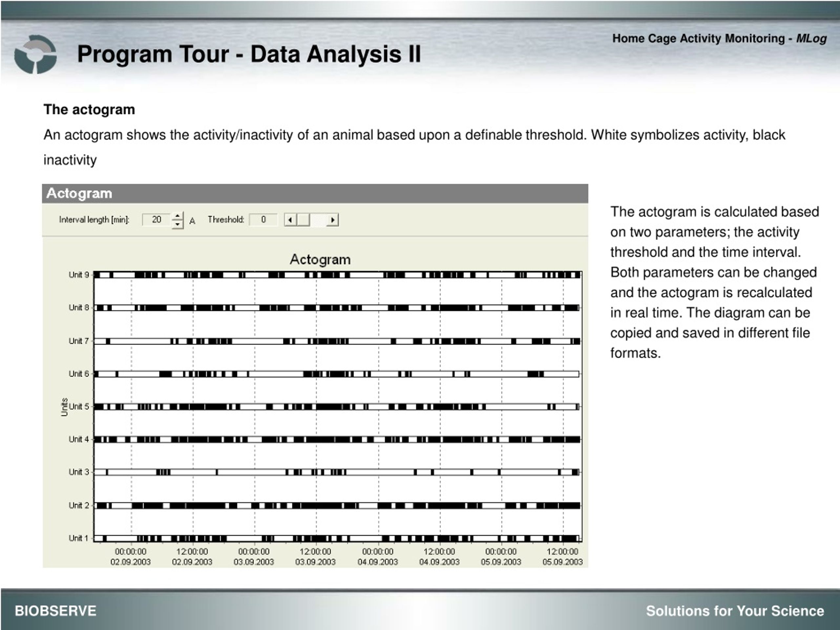Click the Unit 2 activity bar
840x630 pixels.
point(338,505)
